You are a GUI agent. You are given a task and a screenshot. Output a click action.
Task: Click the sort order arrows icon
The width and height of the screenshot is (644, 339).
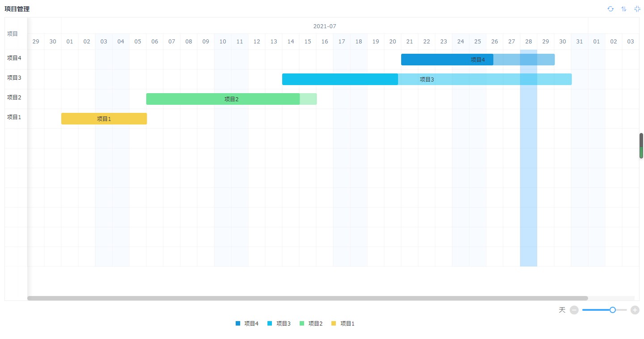[624, 9]
